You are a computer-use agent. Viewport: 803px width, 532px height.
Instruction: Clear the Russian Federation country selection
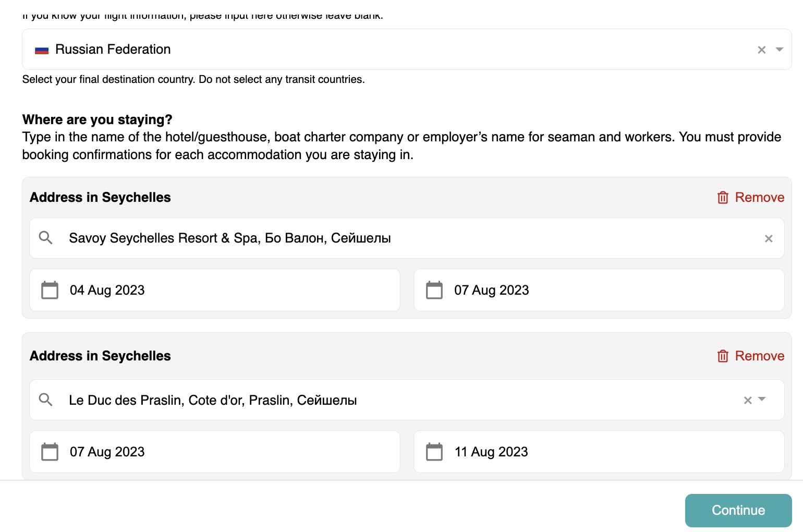[x=761, y=50]
